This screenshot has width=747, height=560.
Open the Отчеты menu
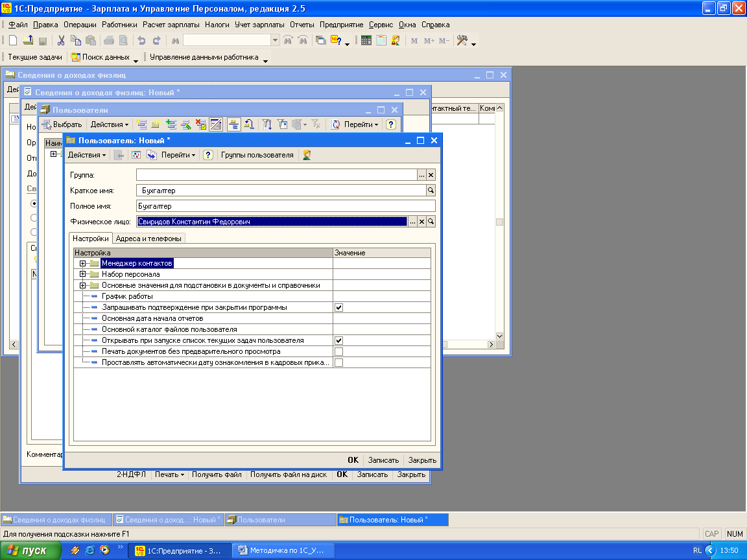(x=302, y=25)
